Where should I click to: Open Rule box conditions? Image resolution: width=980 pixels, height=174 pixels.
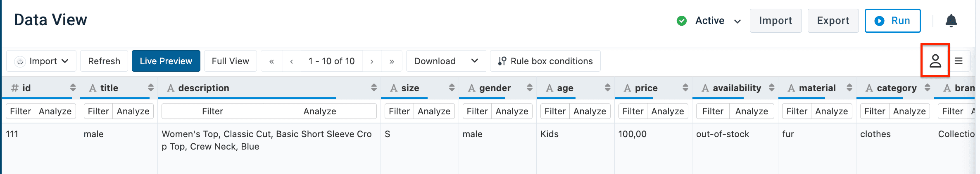click(545, 61)
